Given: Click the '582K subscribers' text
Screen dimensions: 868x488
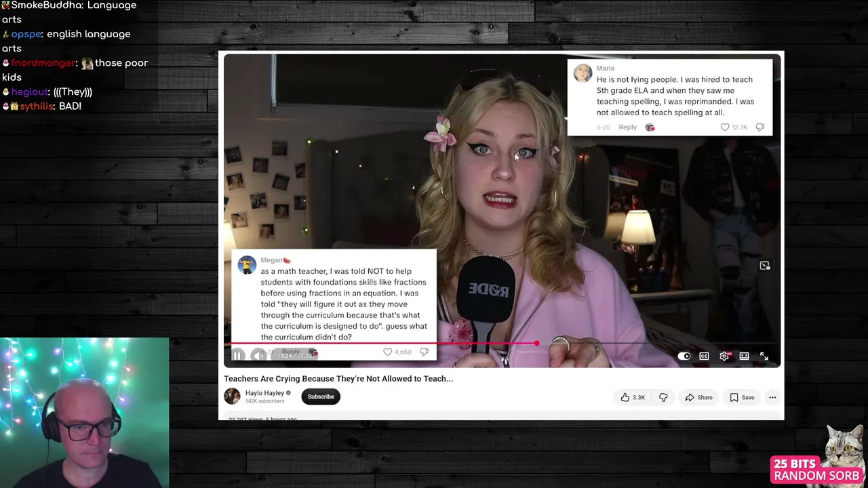Looking at the screenshot, I should click(x=264, y=401).
